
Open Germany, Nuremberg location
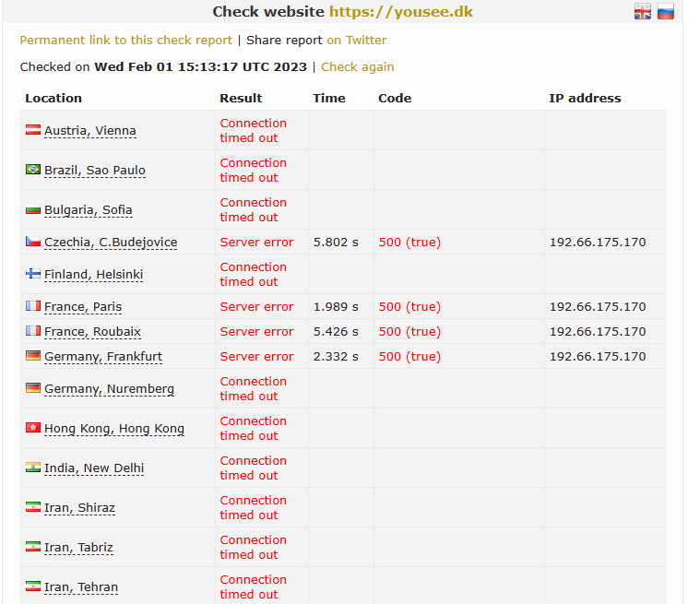pyautogui.click(x=110, y=389)
